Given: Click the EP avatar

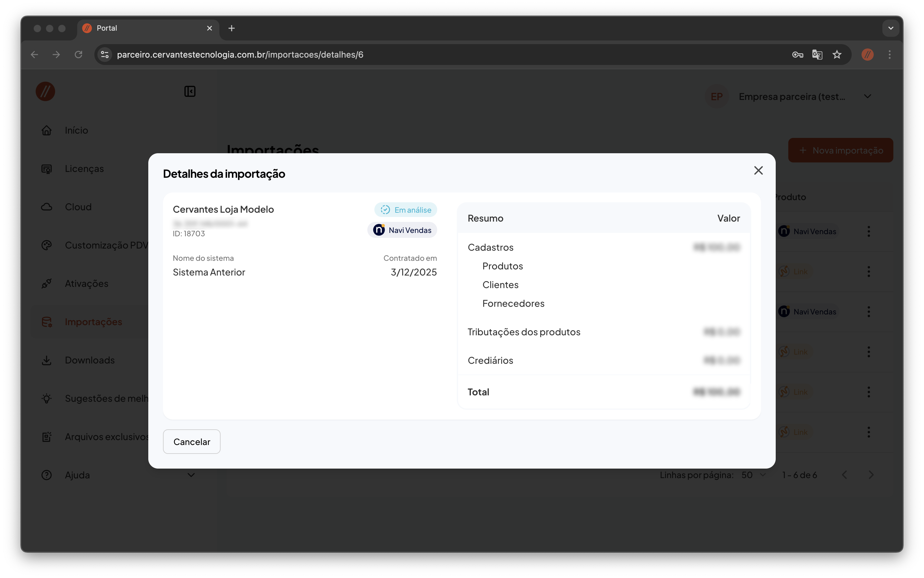Looking at the screenshot, I should click(x=717, y=96).
